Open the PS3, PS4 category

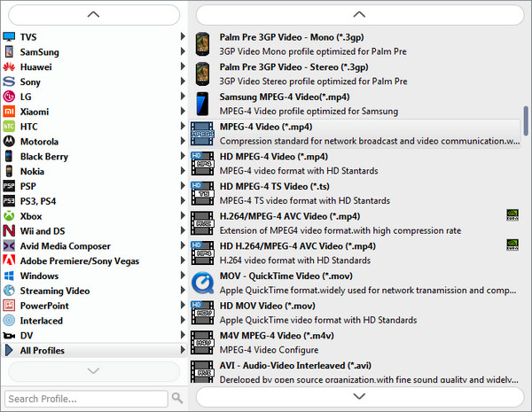tap(95, 201)
